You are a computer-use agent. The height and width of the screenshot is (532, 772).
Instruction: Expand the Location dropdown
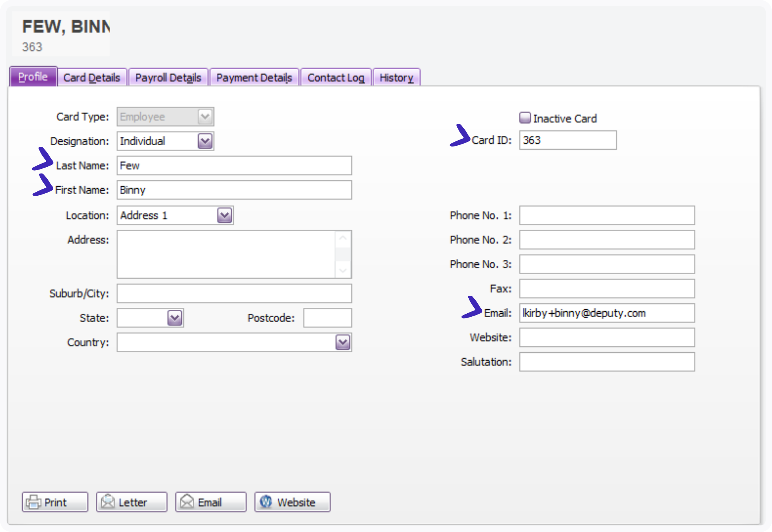(x=224, y=215)
